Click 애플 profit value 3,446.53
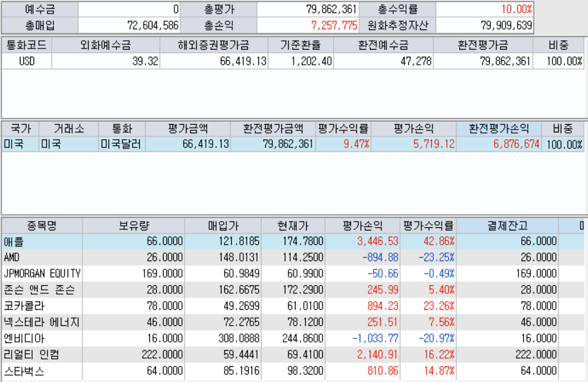 (362, 241)
